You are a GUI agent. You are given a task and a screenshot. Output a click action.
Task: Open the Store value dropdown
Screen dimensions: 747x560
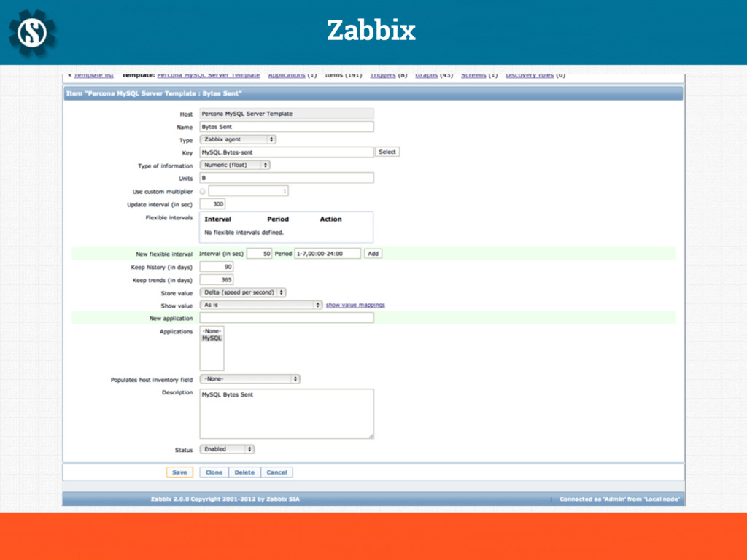242,292
